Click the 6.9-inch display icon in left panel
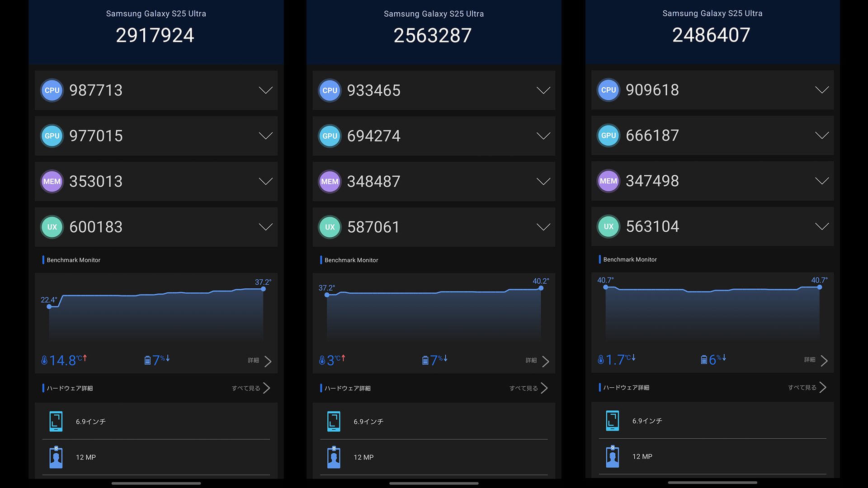 click(56, 421)
